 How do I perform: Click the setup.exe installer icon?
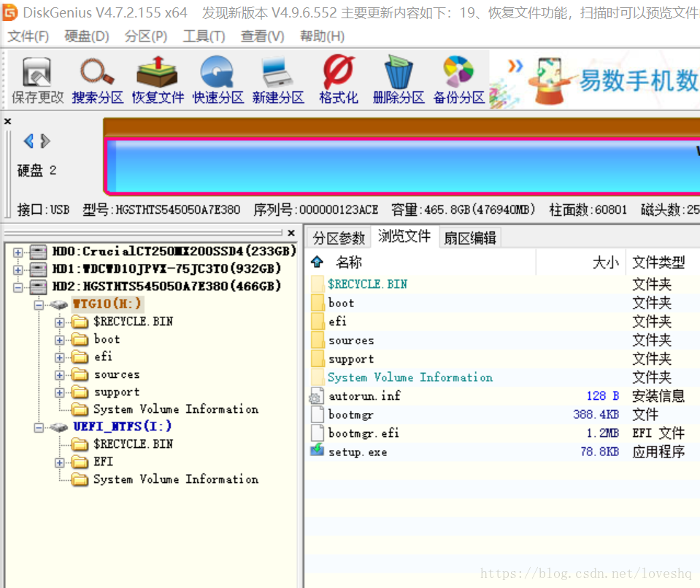tap(317, 449)
